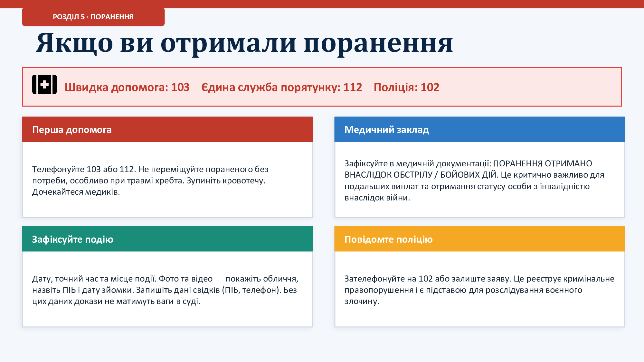The width and height of the screenshot is (644, 362).
Task: Select the 'Телефонуйте 103 або 112' paragraph
Action: [x=150, y=181]
